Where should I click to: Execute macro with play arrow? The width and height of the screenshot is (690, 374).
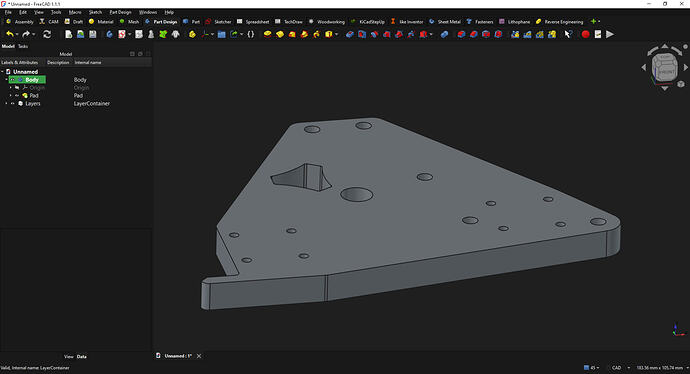(x=610, y=34)
